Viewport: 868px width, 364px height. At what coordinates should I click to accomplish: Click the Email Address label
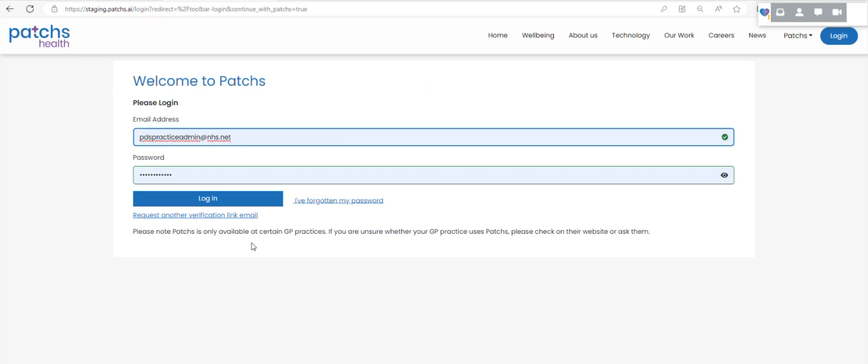[x=156, y=119]
